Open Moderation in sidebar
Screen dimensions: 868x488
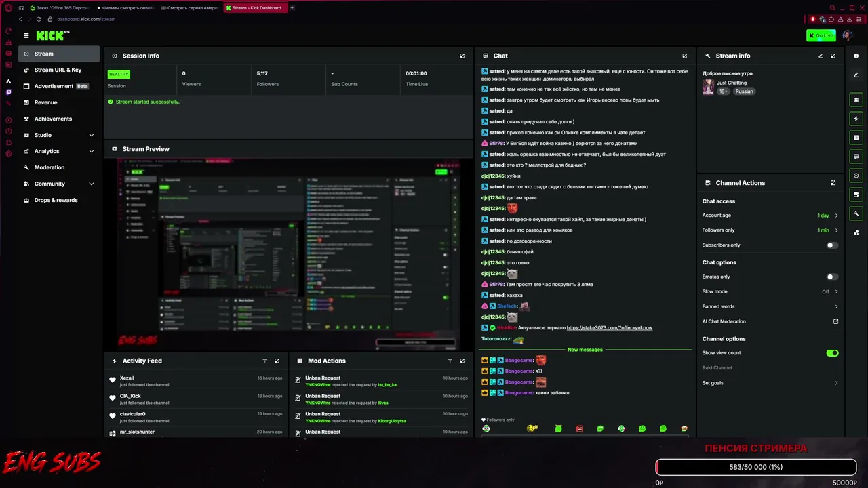click(x=59, y=167)
